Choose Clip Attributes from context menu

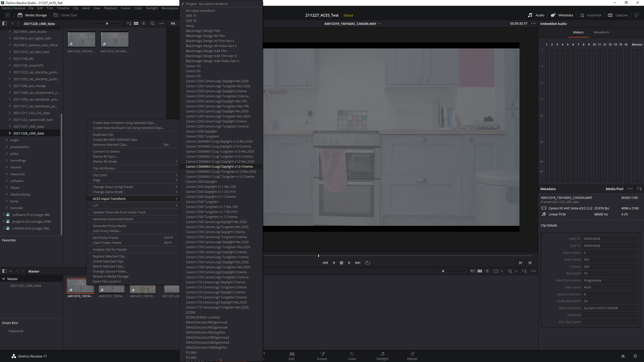(133, 168)
